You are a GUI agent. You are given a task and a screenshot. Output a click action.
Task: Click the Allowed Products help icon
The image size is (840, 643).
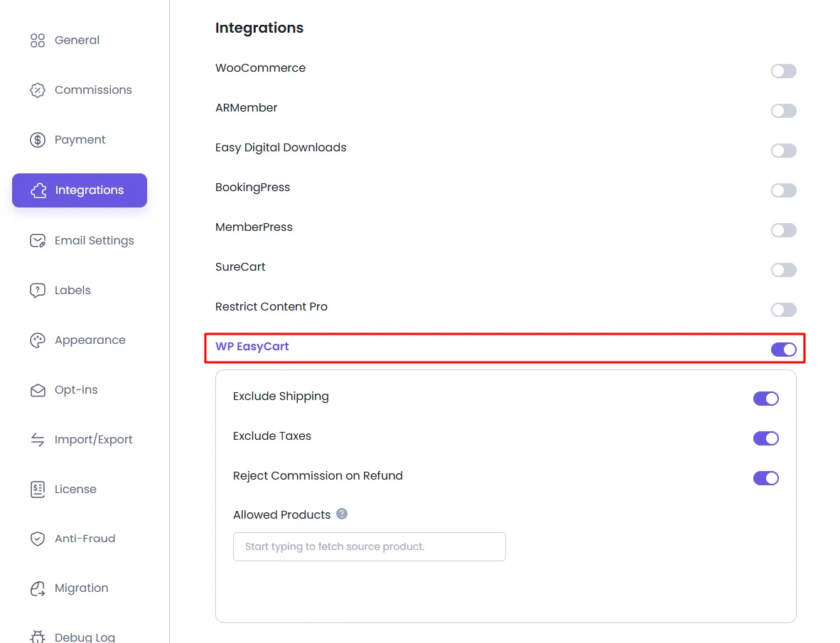click(341, 514)
